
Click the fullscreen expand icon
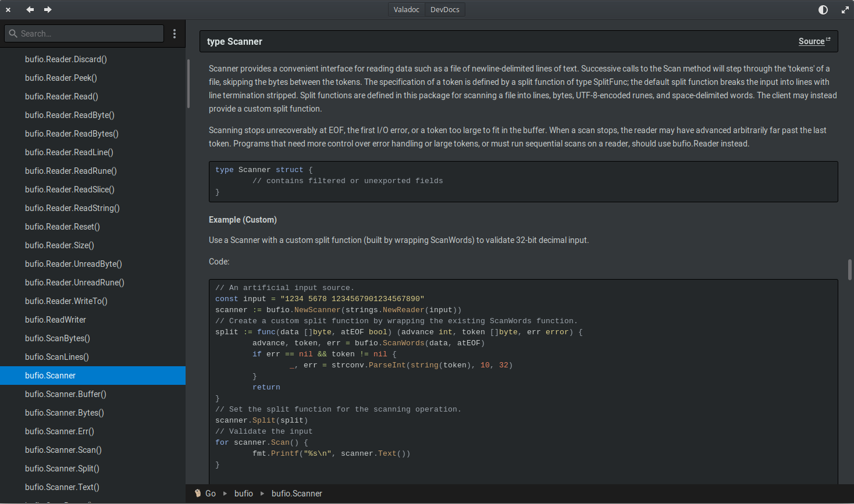coord(845,10)
